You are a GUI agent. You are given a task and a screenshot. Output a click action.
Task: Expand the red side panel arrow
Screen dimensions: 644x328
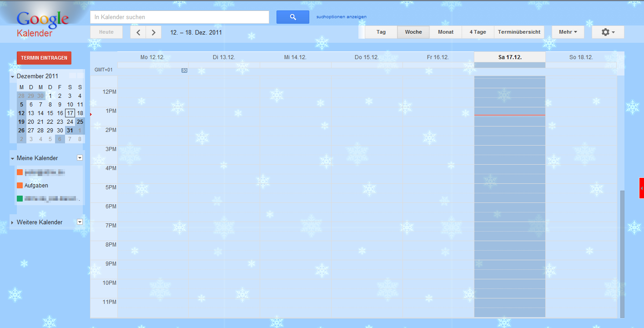point(641,188)
